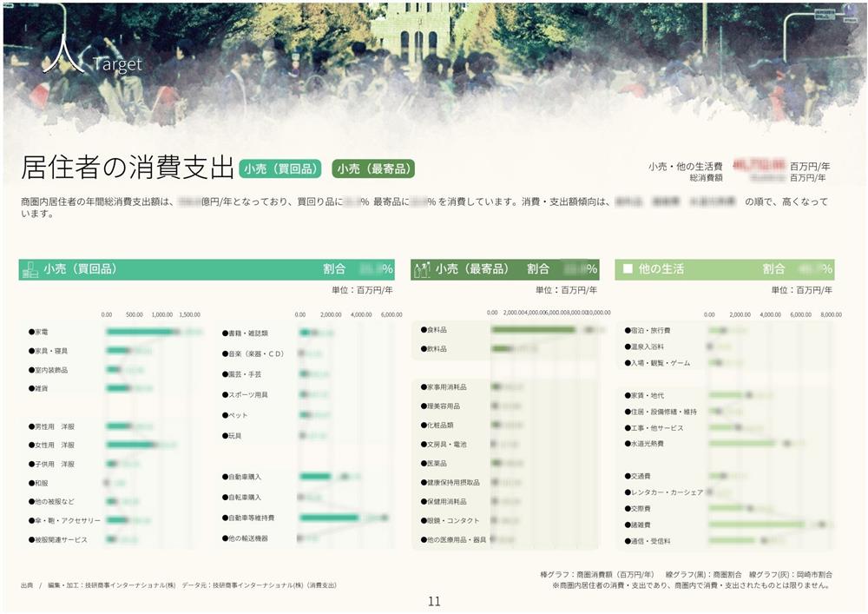
Task: Click the 家電 row label
Action: coord(38,332)
